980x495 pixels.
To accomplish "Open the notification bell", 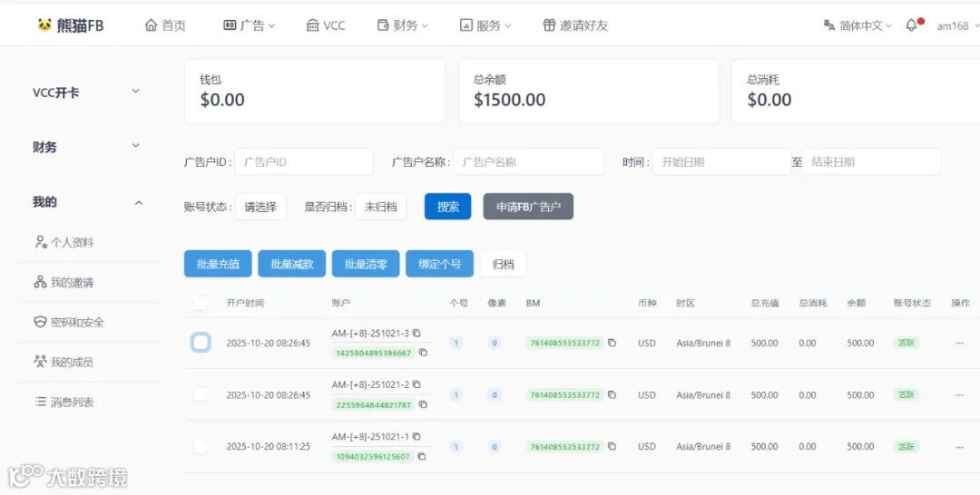I will (x=911, y=25).
